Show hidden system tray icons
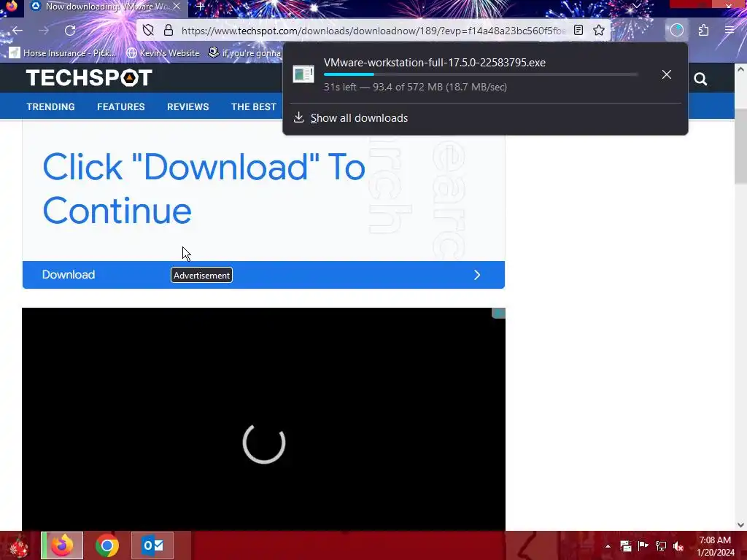The width and height of the screenshot is (747, 560). pyautogui.click(x=608, y=546)
